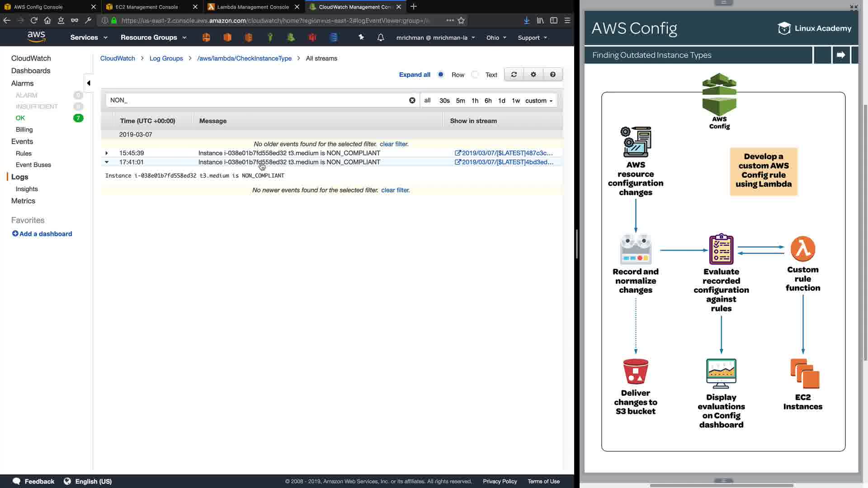Image resolution: width=868 pixels, height=488 pixels.
Task: Click Expand all link
Action: click(x=414, y=75)
